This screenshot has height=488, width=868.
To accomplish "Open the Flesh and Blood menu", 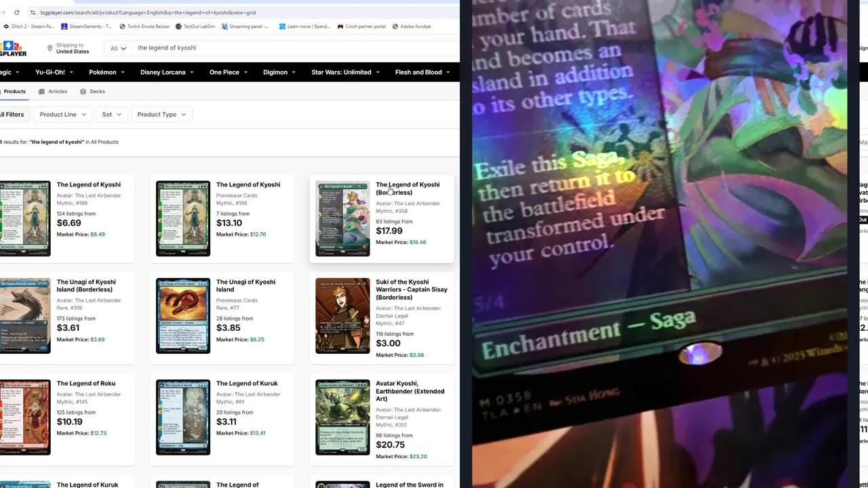I will 422,72.
